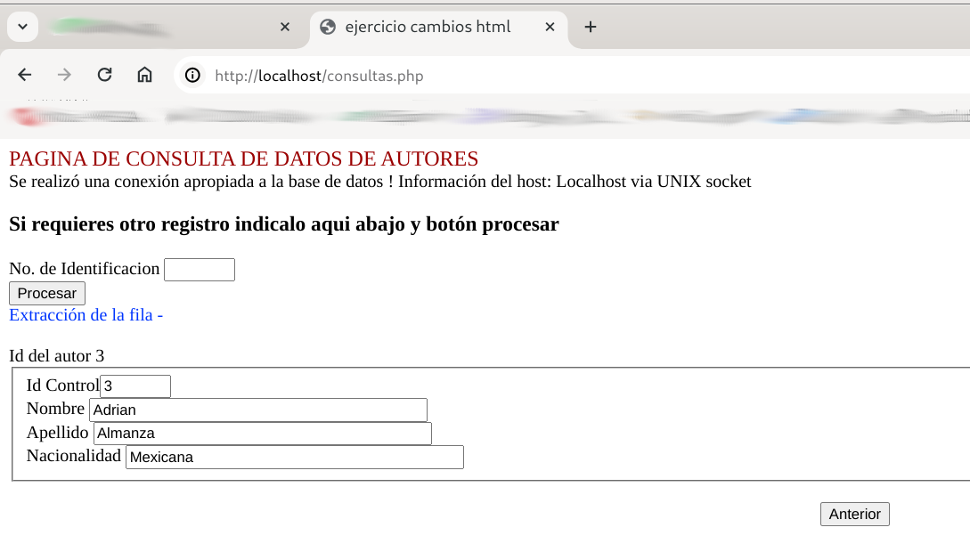Close the 'ejercicio cambios html' tab
970x560 pixels.
(x=550, y=27)
